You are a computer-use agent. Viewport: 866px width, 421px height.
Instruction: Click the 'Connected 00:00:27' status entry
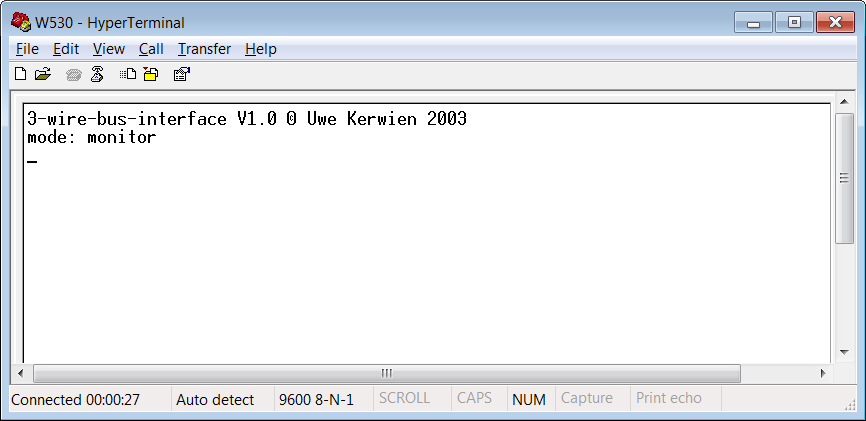[x=76, y=399]
